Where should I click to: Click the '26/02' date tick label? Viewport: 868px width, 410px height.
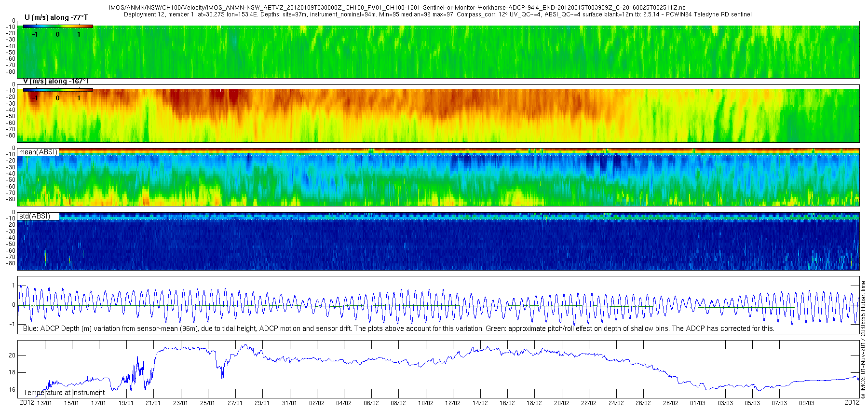[643, 403]
